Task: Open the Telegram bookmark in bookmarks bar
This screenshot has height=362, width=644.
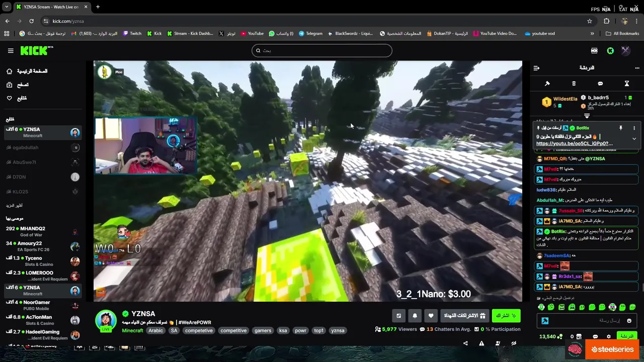Action: point(310,34)
